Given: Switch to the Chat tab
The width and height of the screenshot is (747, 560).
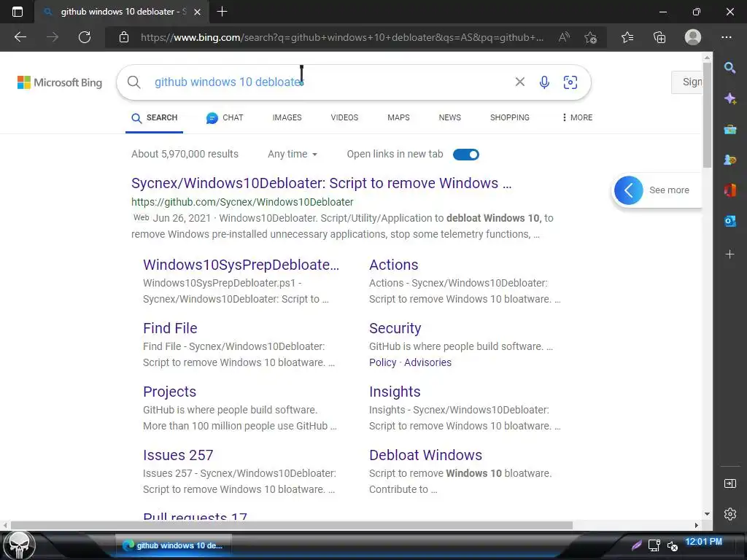Looking at the screenshot, I should [225, 117].
